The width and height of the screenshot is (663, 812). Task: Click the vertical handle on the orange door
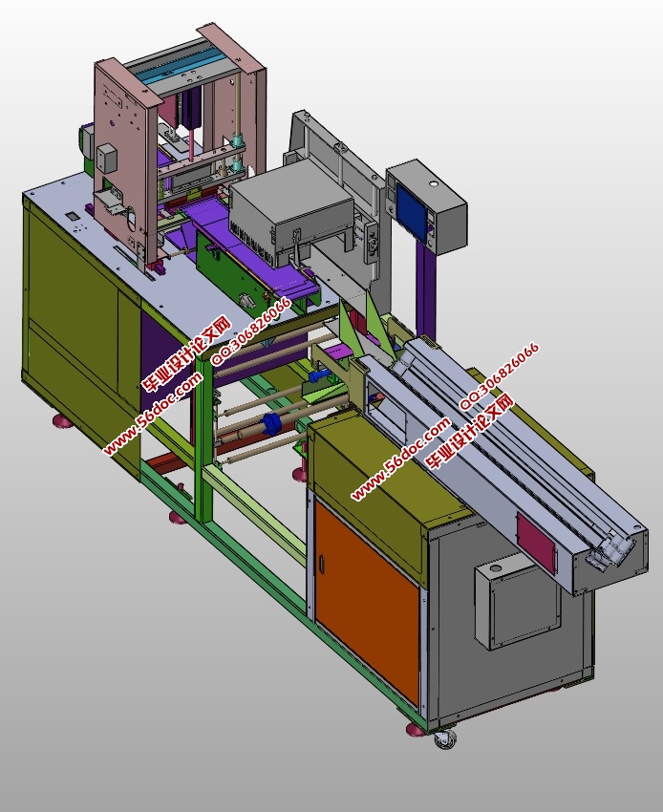click(321, 564)
